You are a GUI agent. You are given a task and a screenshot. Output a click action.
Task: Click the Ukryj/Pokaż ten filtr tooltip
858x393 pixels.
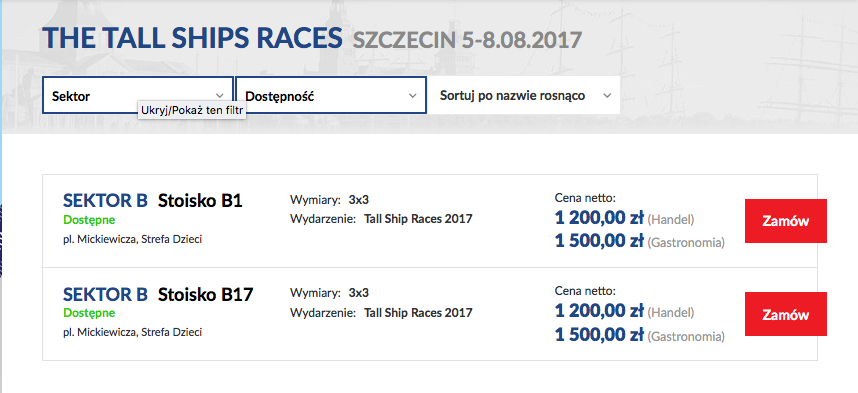pyautogui.click(x=192, y=110)
